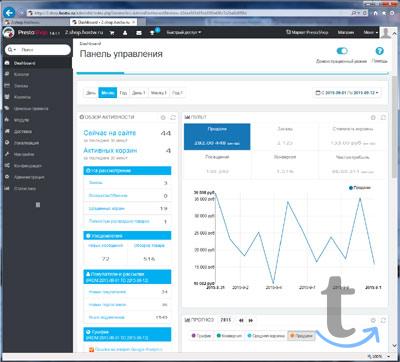The height and width of the screenshot is (362, 400).
Task: Open the trophy notifications icon with badge
Action: click(154, 32)
